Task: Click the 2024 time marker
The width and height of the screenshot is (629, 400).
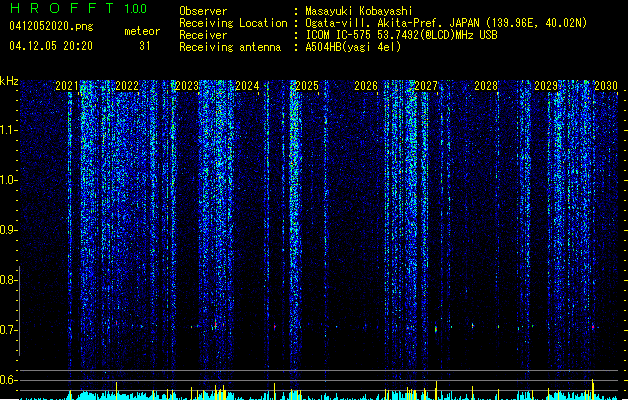Action: click(x=247, y=86)
